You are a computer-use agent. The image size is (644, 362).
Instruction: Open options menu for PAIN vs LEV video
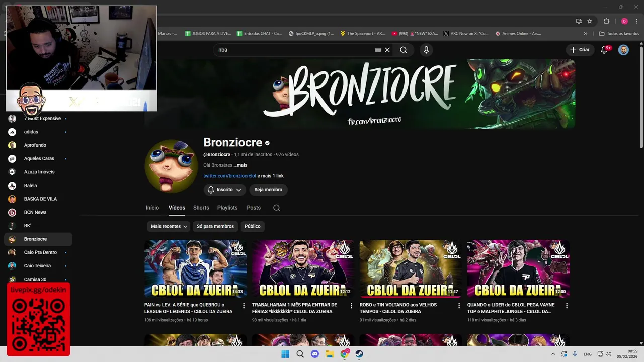coord(244,306)
